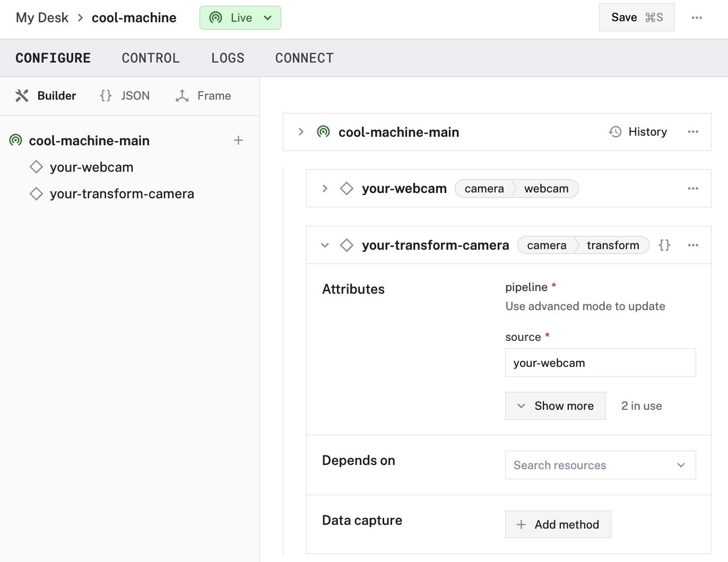
Task: Click the source input showing your-webcam
Action: pos(600,363)
